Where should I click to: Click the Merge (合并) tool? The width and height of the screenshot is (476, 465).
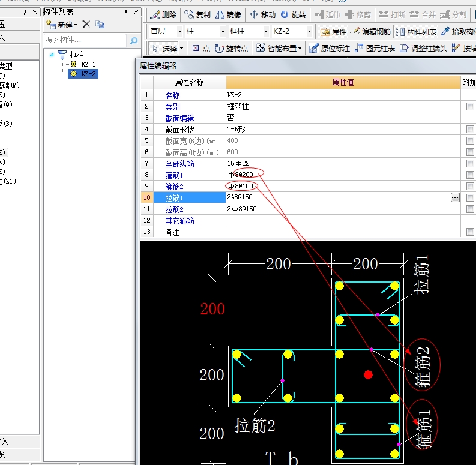(423, 14)
